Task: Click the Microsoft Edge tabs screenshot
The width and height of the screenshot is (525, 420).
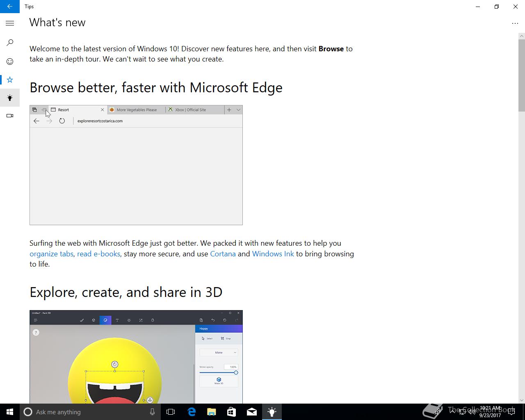Action: point(136,165)
